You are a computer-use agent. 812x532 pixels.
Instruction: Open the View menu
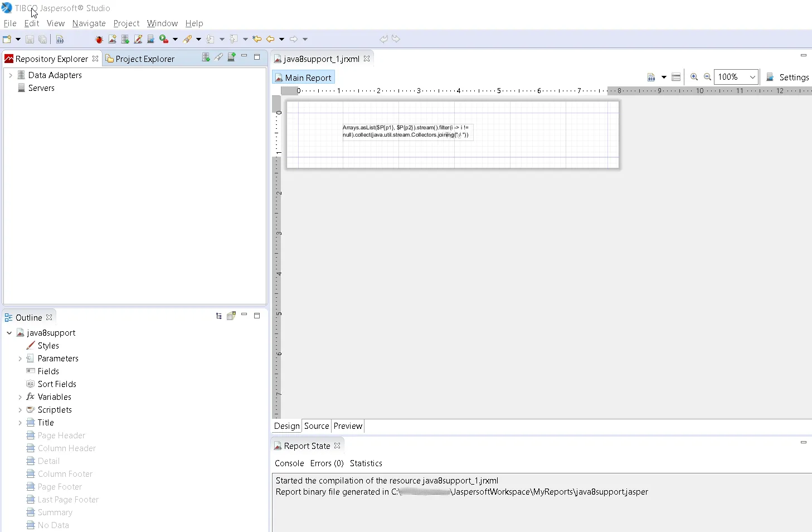click(56, 23)
